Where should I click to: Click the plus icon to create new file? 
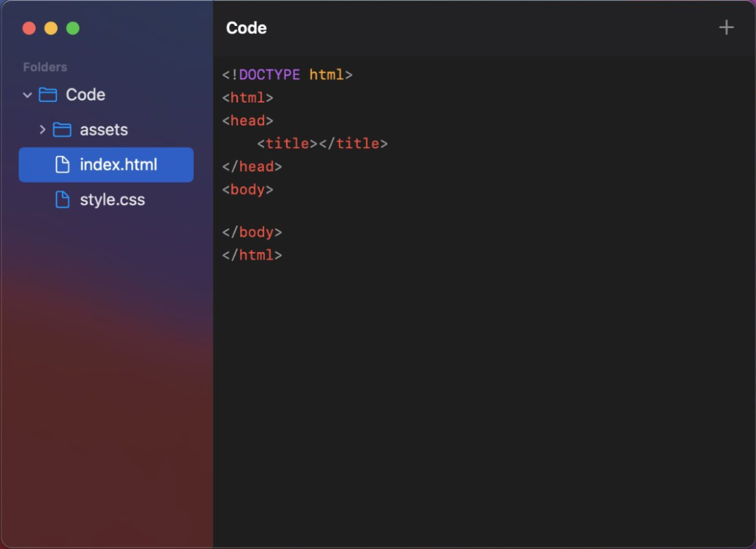[726, 27]
